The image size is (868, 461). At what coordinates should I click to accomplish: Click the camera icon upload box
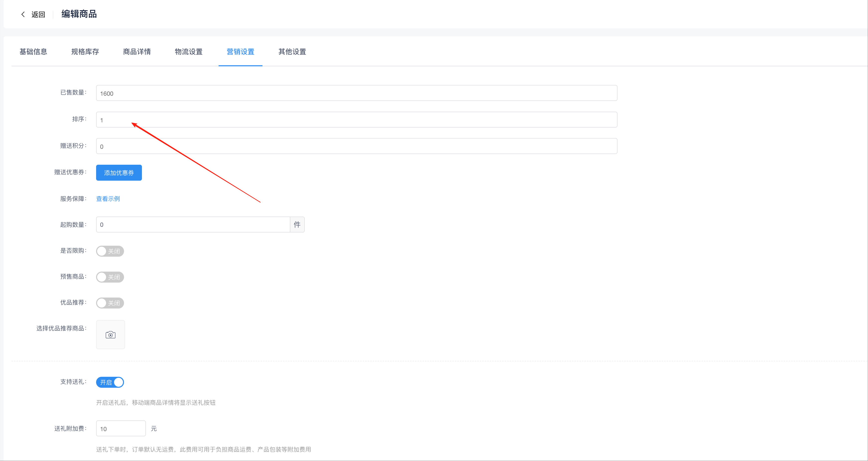click(x=110, y=335)
